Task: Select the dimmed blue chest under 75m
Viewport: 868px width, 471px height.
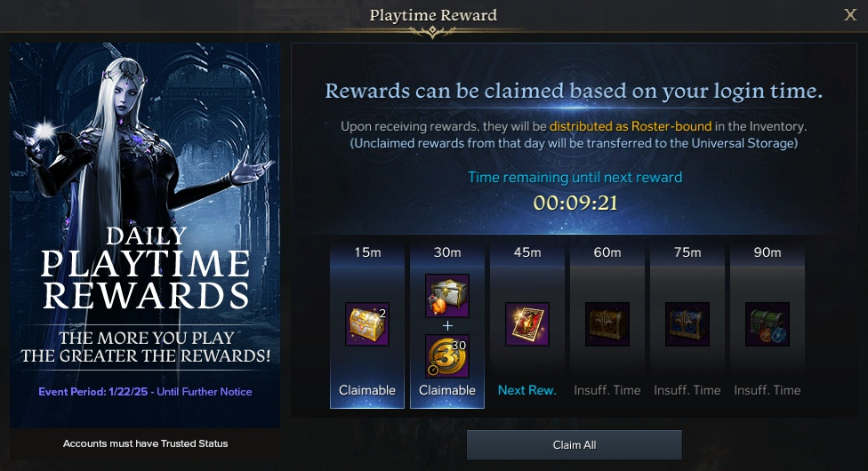Action: (687, 323)
